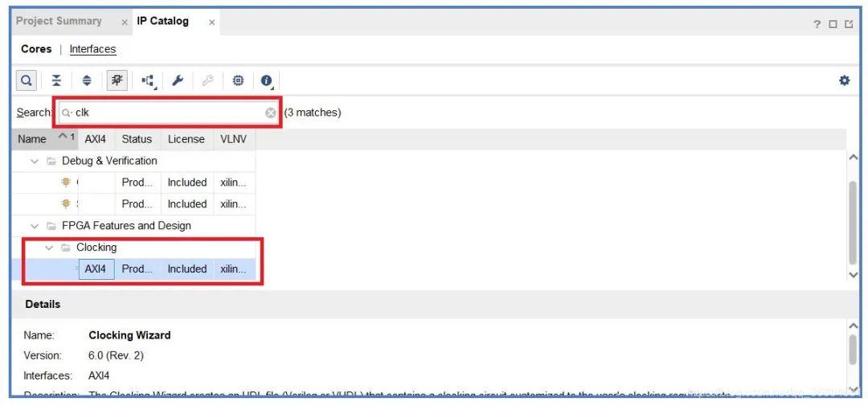Click the Collapse All toolbar icon
The height and width of the screenshot is (406, 868).
coord(56,81)
